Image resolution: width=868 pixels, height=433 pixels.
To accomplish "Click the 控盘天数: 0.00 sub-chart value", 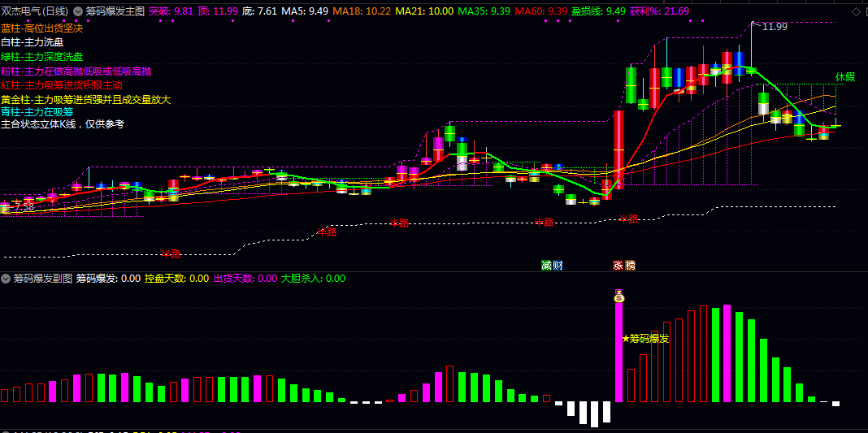I will click(x=176, y=278).
